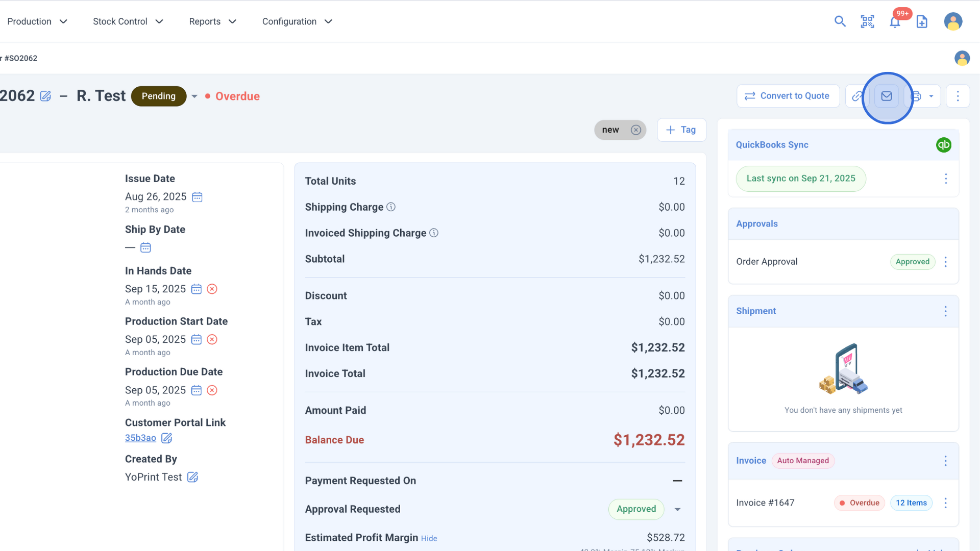The width and height of the screenshot is (980, 551).
Task: Add a new Tag
Action: click(x=681, y=130)
